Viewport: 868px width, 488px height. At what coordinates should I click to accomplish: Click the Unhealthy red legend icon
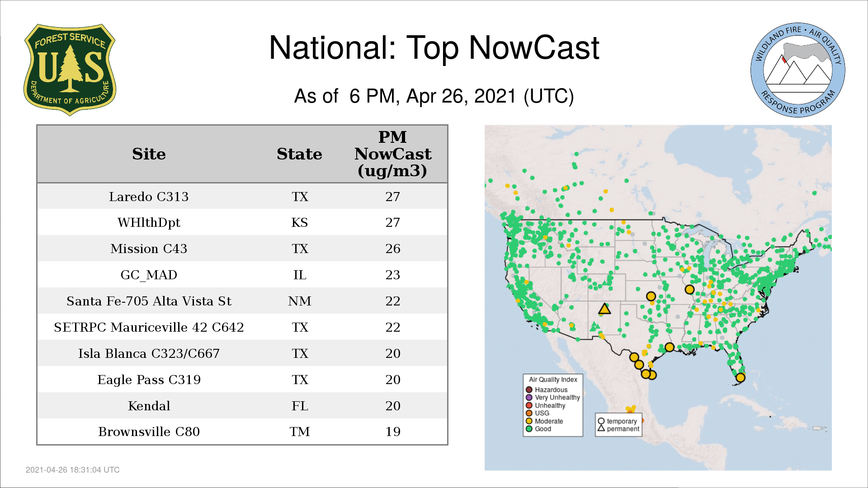click(529, 405)
